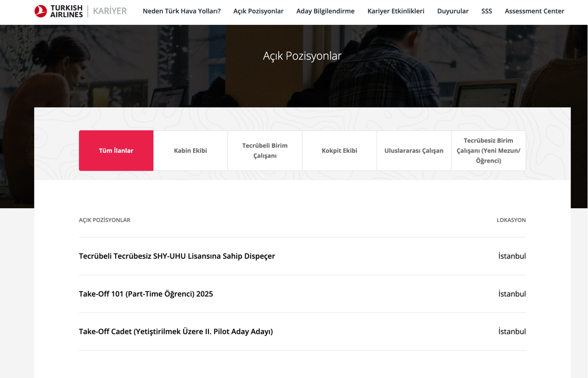Click the Açık Pozisyonlar banner heading

click(x=302, y=56)
